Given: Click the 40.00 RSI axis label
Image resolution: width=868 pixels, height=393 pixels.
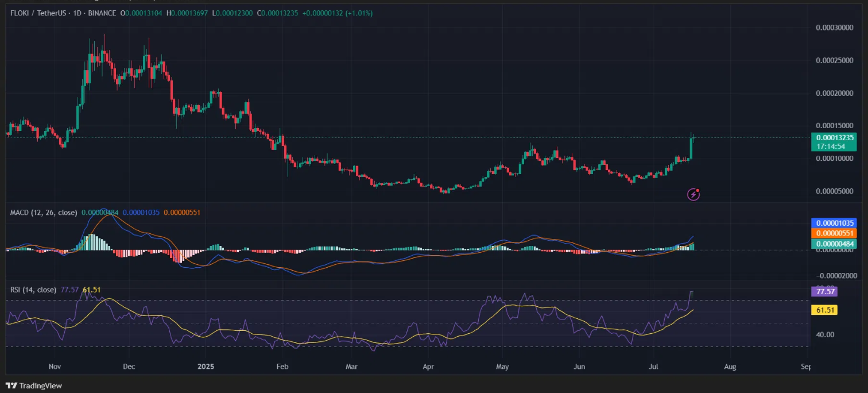Looking at the screenshot, I should 824,334.
